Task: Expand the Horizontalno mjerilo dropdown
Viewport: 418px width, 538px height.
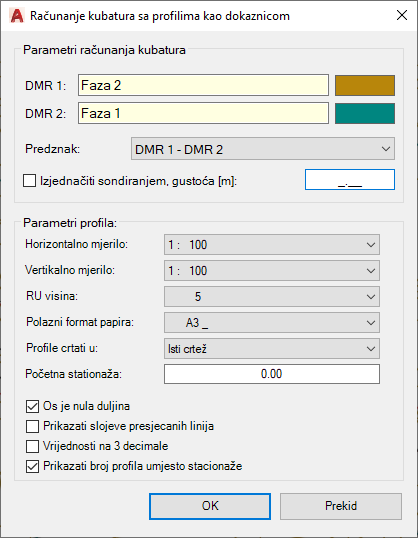Action: pos(272,245)
